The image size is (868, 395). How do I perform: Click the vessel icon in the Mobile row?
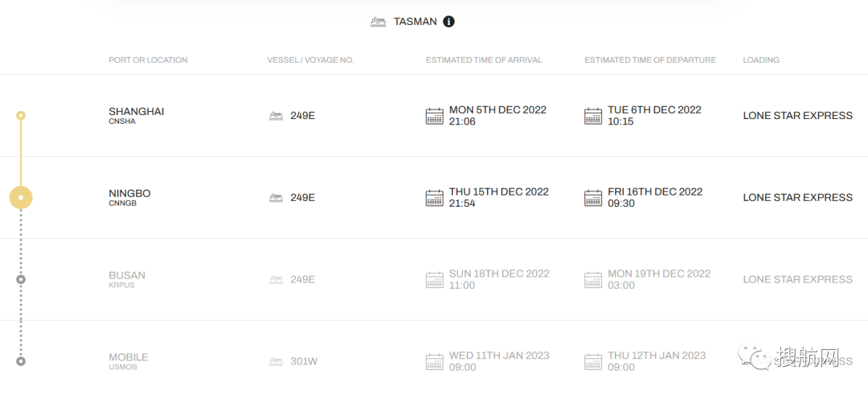[276, 362]
